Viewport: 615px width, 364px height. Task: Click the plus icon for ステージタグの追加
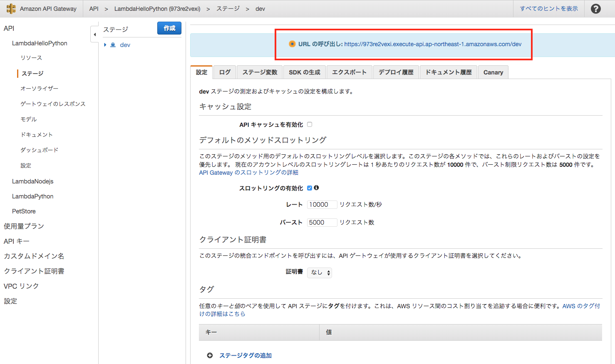point(210,355)
